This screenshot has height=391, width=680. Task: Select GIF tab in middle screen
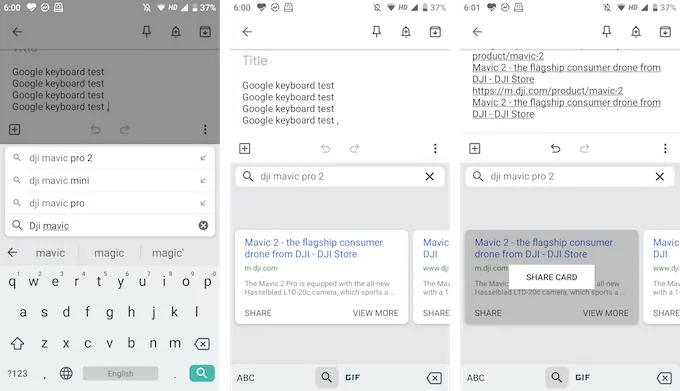(x=353, y=378)
